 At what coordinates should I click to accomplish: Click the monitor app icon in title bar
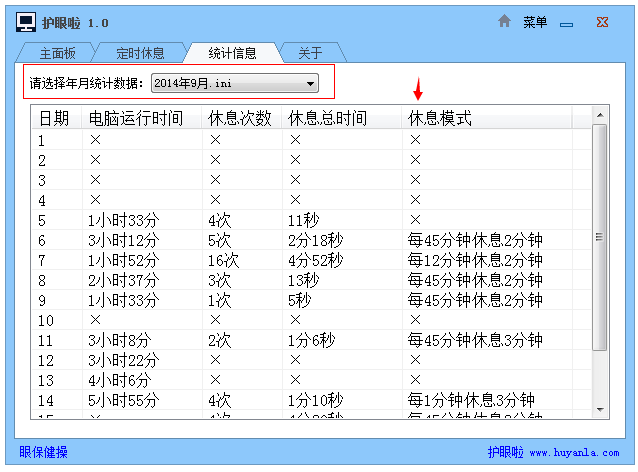click(27, 22)
